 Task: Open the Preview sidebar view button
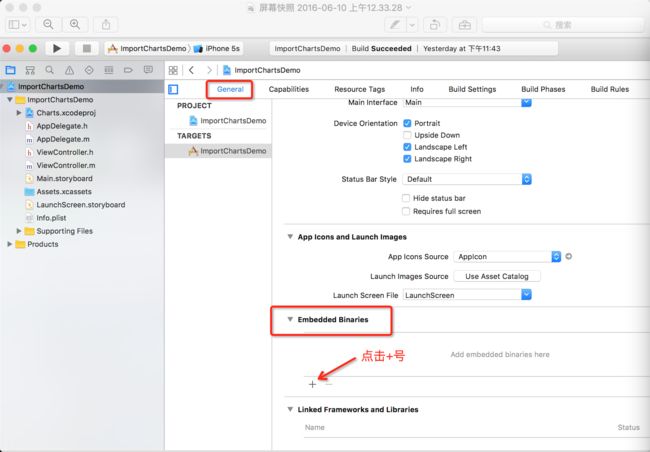(x=18, y=25)
